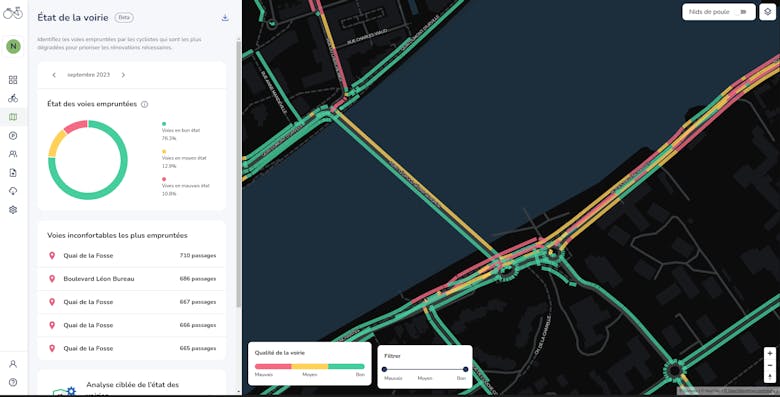The height and width of the screenshot is (397, 780).
Task: Open the cyclist icon in sidebar
Action: 13,98
